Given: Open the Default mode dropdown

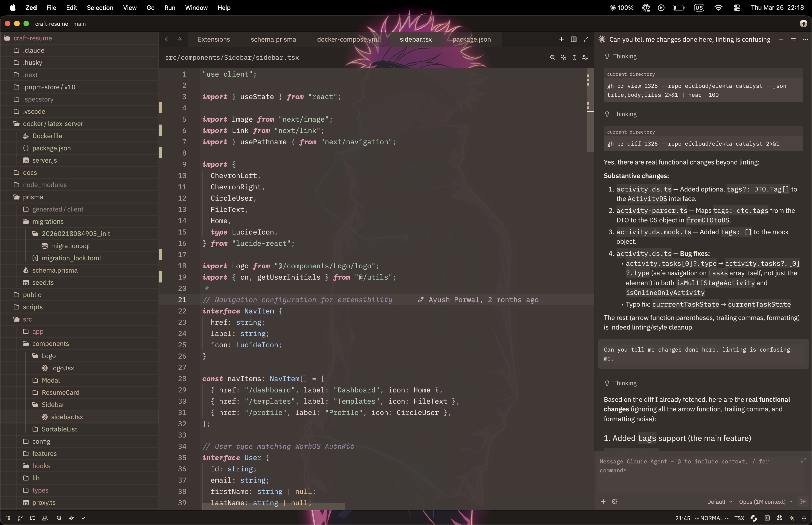Looking at the screenshot, I should (x=719, y=501).
